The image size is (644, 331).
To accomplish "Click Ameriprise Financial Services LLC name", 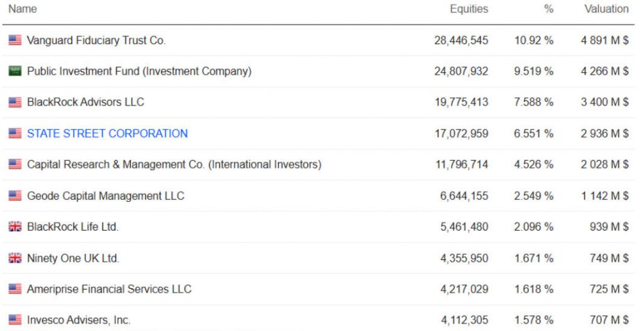I will pyautogui.click(x=109, y=289).
